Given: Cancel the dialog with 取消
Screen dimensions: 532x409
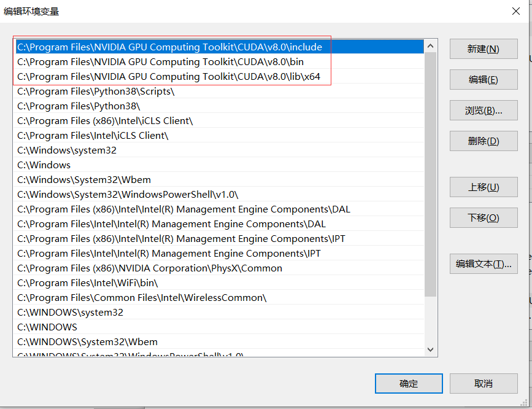Looking at the screenshot, I should [483, 383].
